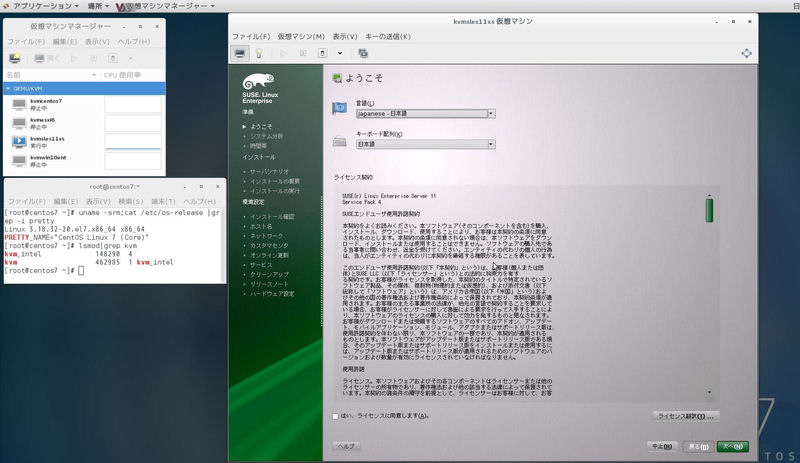Click the pause icon in VM window toolbar
The width and height of the screenshot is (800, 463).
point(303,53)
